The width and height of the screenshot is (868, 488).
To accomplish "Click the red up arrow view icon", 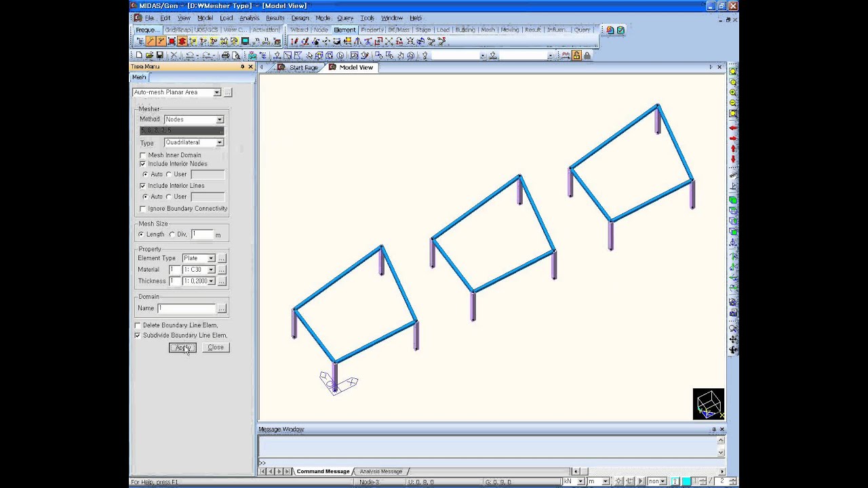I will click(733, 148).
